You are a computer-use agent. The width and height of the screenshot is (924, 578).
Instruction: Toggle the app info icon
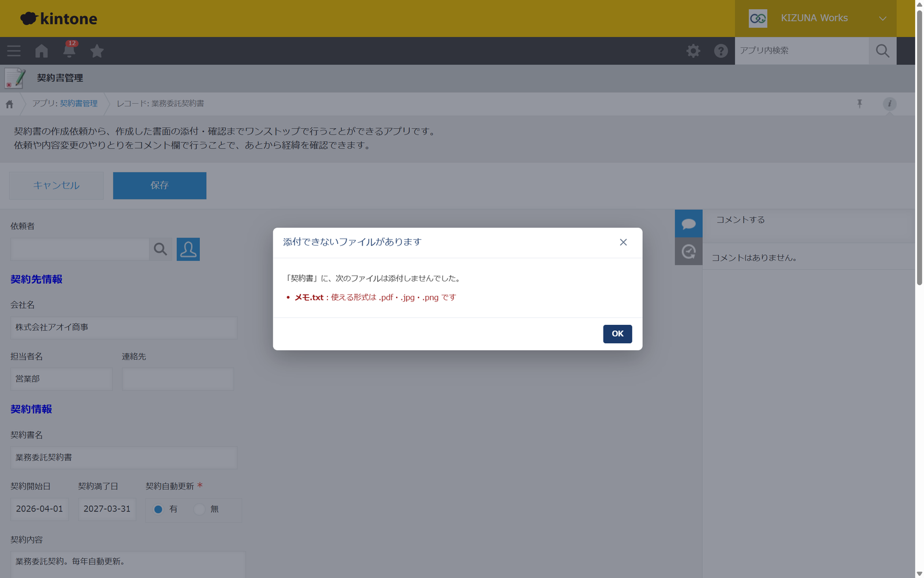click(x=889, y=103)
